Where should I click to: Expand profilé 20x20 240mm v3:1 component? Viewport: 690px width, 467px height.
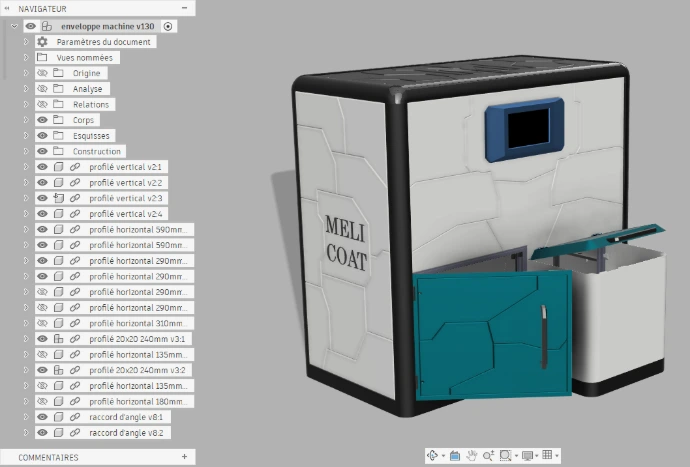pos(27,339)
